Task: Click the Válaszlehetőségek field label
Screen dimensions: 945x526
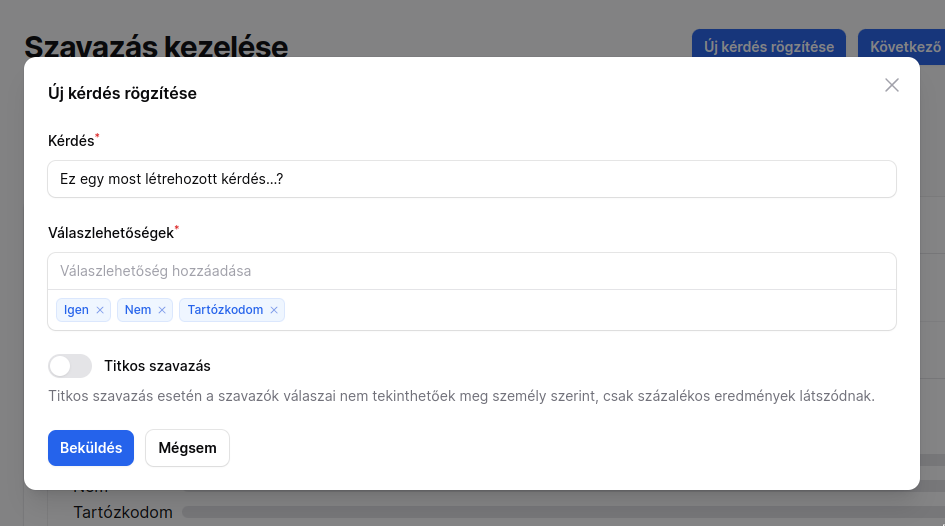Action: pyautogui.click(x=111, y=233)
